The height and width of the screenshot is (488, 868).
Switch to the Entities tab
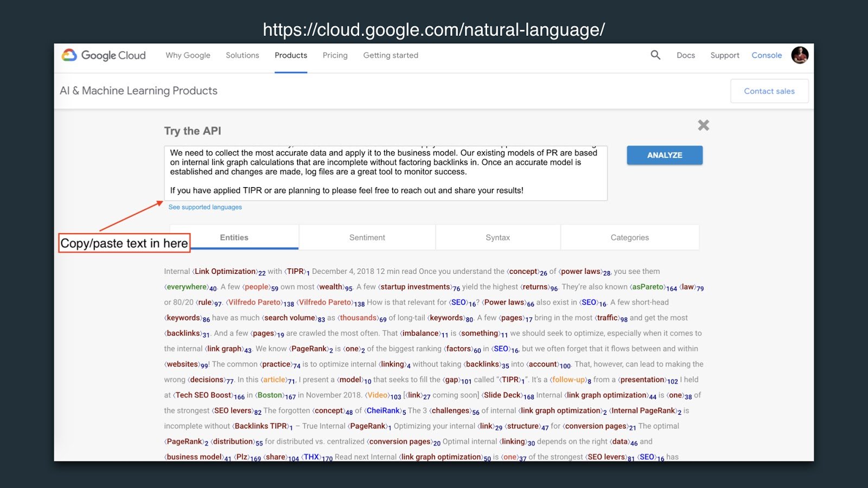(x=234, y=237)
